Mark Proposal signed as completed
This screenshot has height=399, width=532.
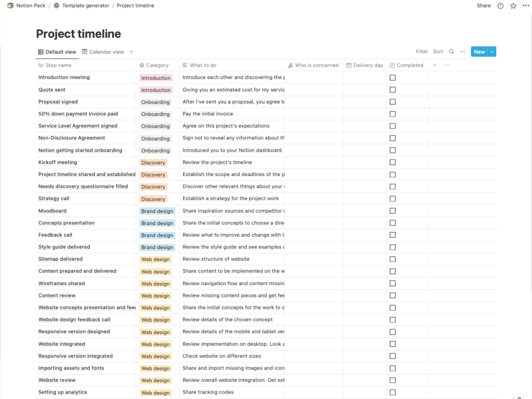393,102
